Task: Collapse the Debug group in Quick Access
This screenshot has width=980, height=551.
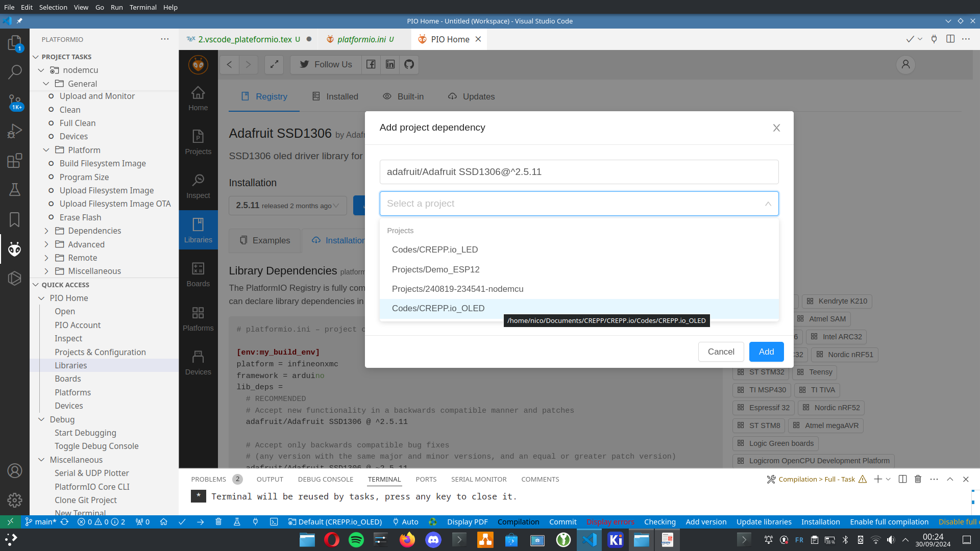Action: (x=41, y=419)
